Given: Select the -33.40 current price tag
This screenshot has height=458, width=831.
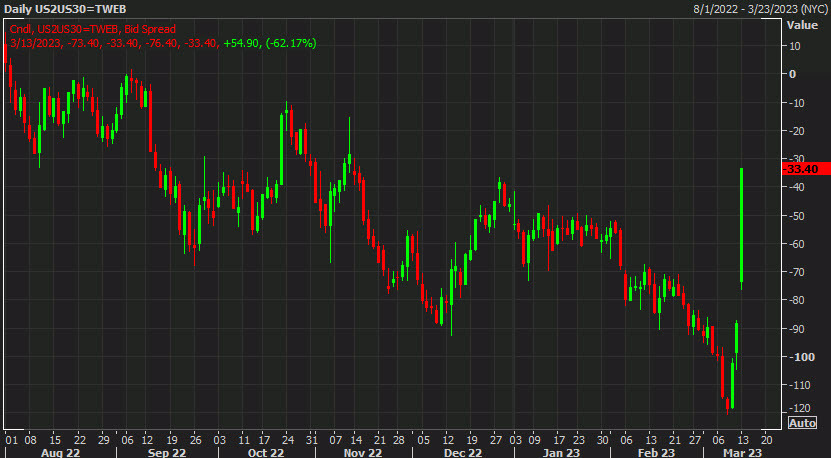Looking at the screenshot, I should click(x=803, y=169).
